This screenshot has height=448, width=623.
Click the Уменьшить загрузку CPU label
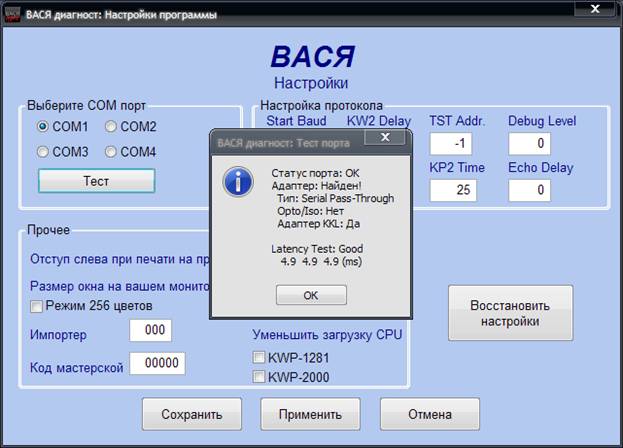[x=327, y=335]
